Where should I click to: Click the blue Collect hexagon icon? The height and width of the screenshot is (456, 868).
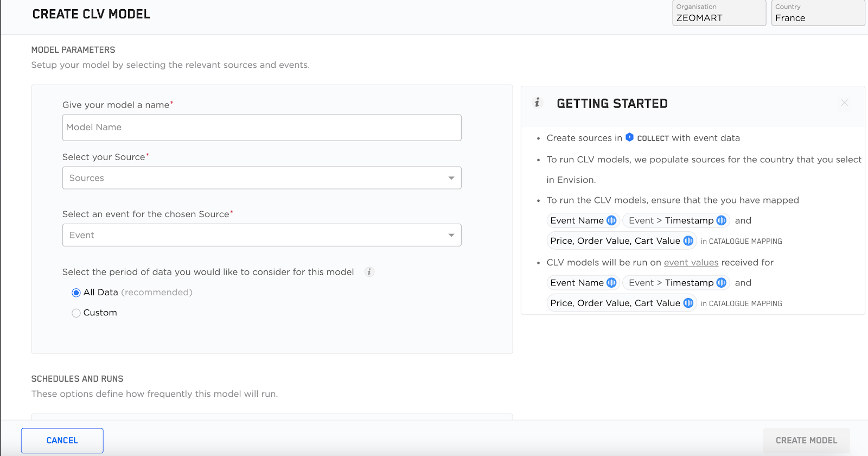(629, 137)
